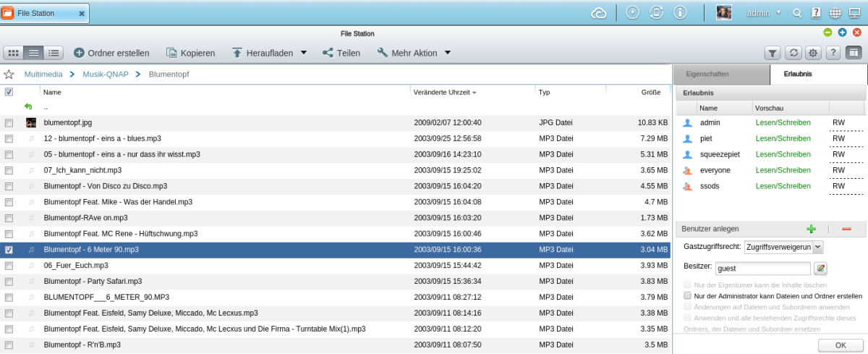
Task: Open the Gastzugriffsrecht dropdown
Action: pyautogui.click(x=817, y=247)
